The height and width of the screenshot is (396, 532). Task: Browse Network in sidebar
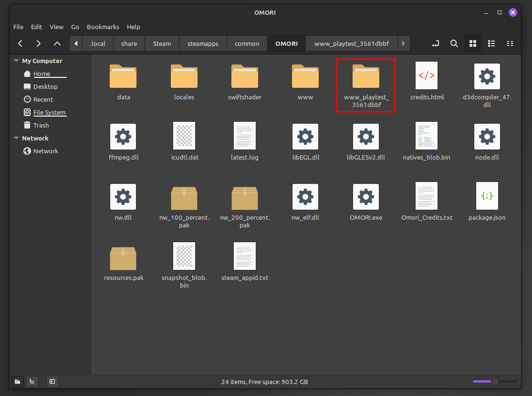45,151
